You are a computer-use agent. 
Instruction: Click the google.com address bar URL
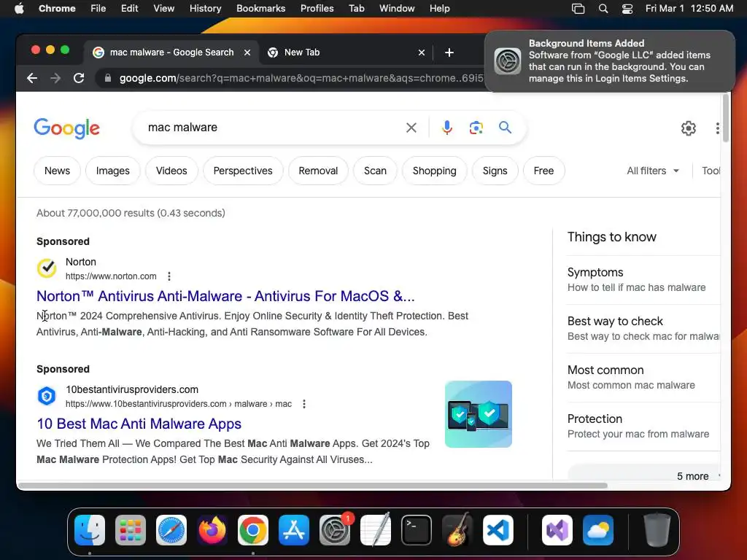[301, 78]
